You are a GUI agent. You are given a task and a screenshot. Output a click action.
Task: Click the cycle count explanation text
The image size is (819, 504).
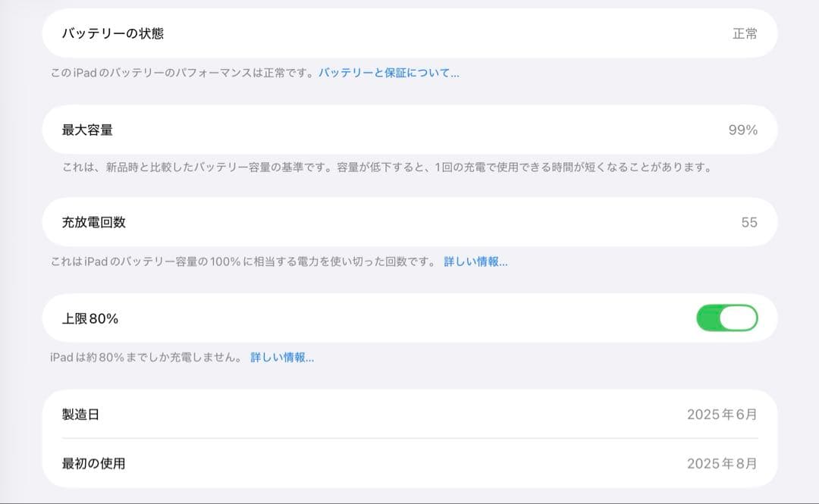pyautogui.click(x=243, y=261)
